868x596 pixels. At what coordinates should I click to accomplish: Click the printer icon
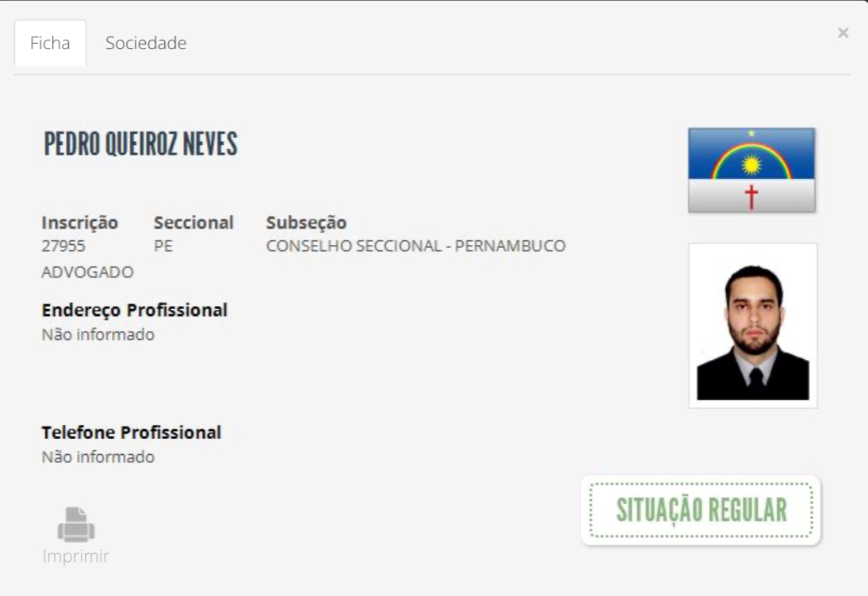76,524
